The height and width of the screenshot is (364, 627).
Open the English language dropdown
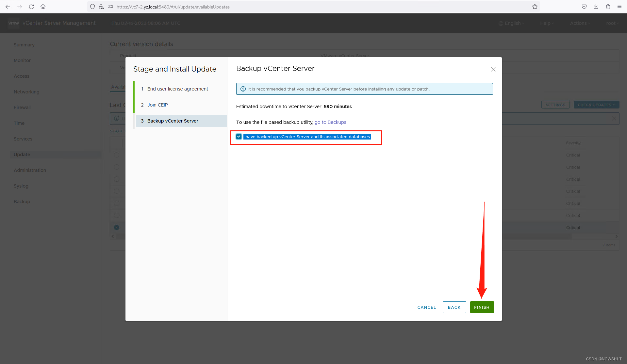(511, 23)
